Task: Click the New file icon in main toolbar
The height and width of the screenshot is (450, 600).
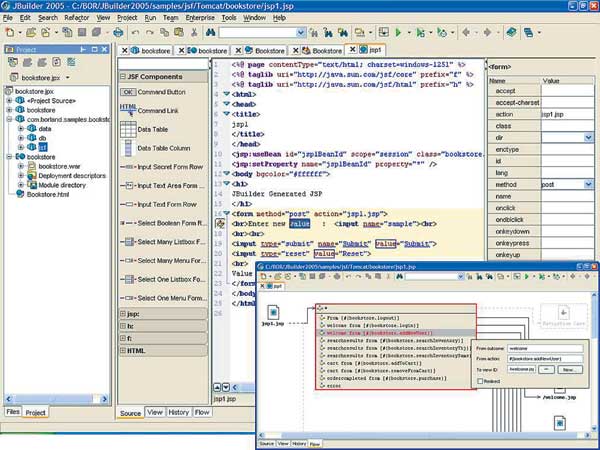Action: 10,33
